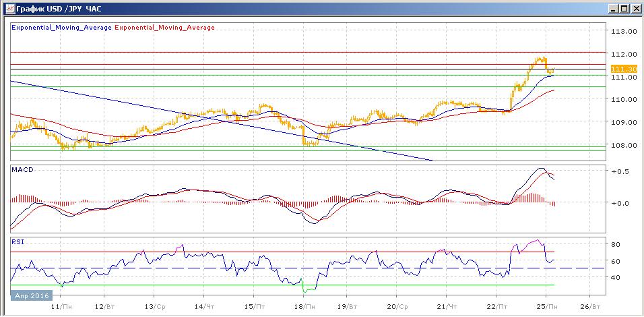The height and width of the screenshot is (317, 644).
Task: Select the 18/Пн date on time axis
Action: pyautogui.click(x=301, y=306)
